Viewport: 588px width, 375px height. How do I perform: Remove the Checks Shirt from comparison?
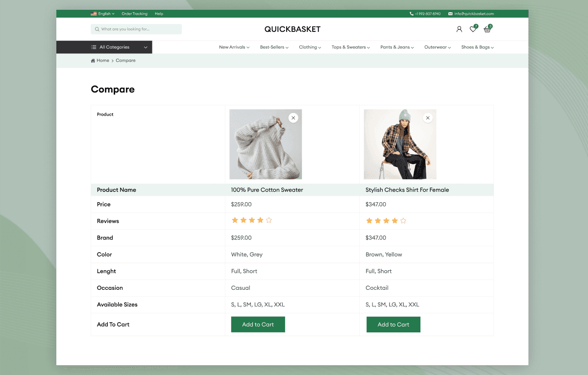[x=427, y=117]
